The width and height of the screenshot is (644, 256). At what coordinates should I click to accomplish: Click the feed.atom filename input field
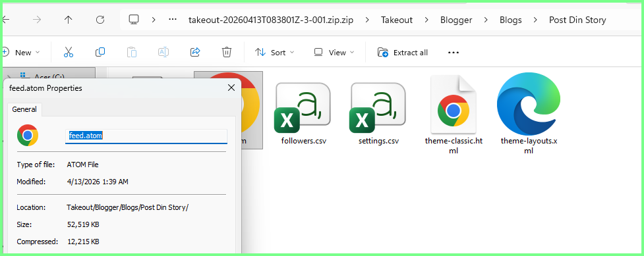pyautogui.click(x=146, y=136)
